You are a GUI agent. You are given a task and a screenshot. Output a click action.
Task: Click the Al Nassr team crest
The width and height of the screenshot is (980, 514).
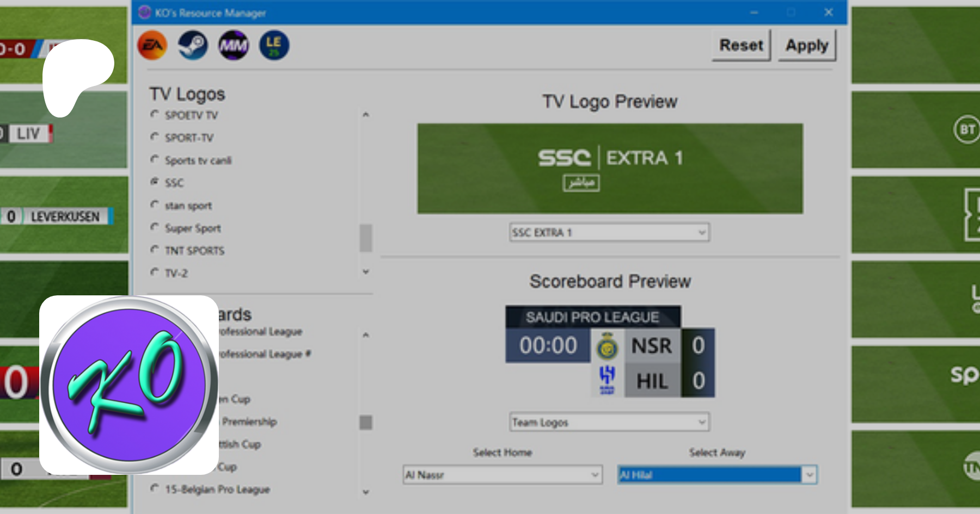[x=607, y=346]
